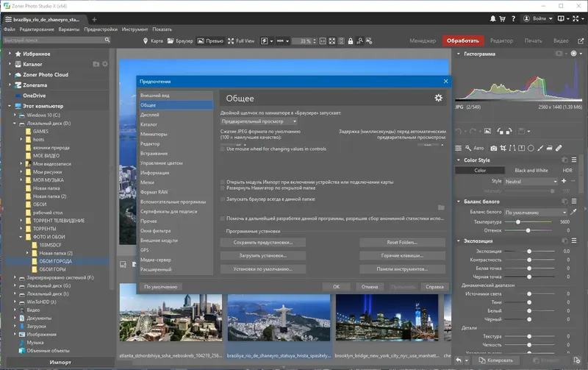The height and width of the screenshot is (370, 588).
Task: Collapse the Гистограмма panel
Action: click(459, 54)
